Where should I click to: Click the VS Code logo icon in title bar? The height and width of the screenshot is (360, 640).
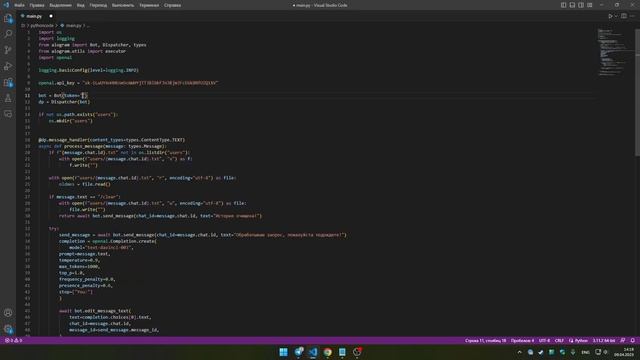tap(6, 5)
